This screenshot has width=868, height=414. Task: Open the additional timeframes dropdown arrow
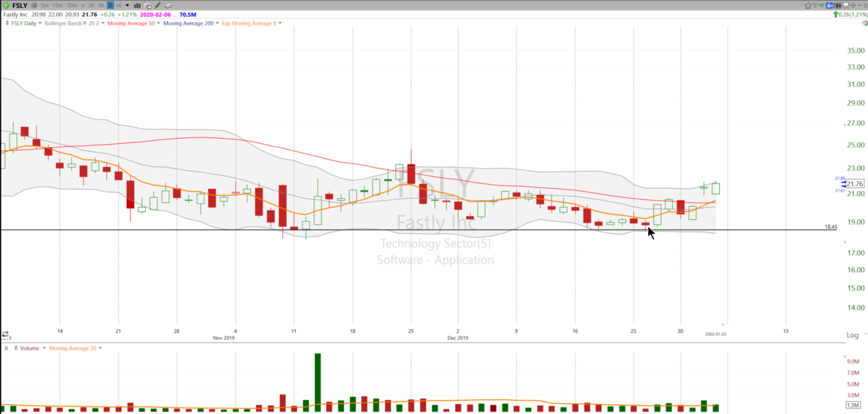[127, 5]
